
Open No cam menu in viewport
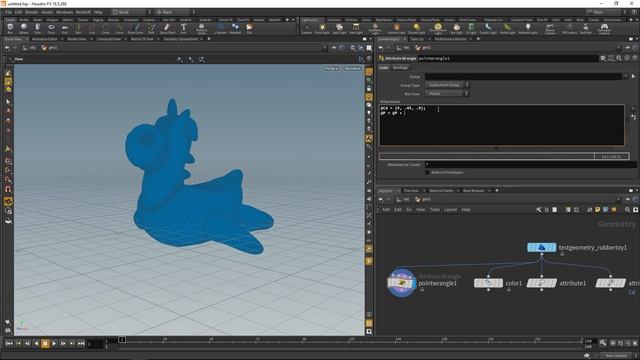point(352,68)
